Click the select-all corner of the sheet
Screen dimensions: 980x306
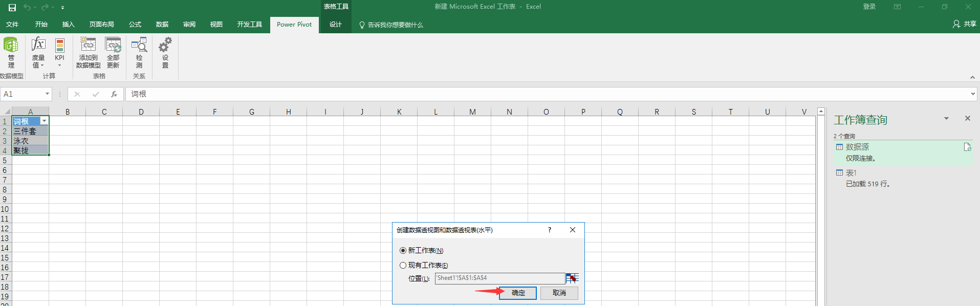point(6,112)
